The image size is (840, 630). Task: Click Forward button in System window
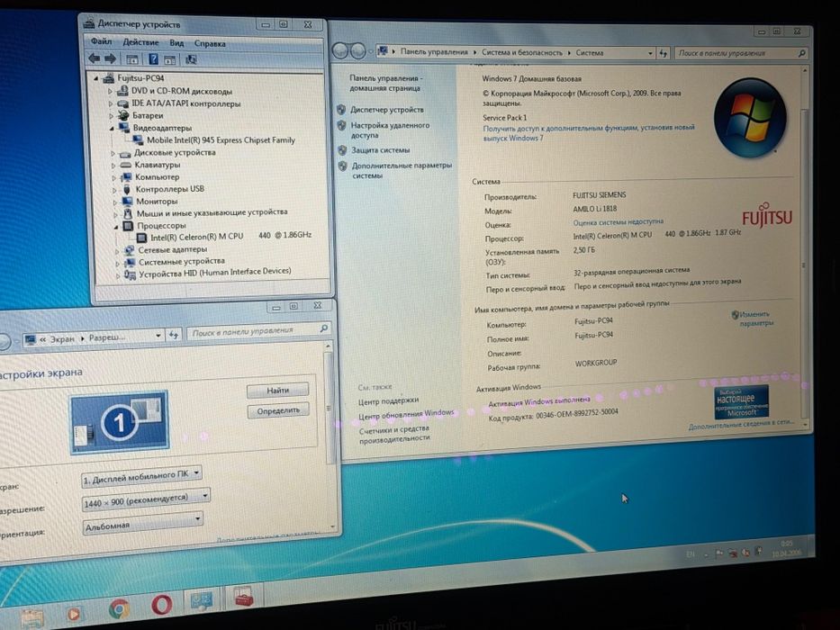pyautogui.click(x=357, y=51)
